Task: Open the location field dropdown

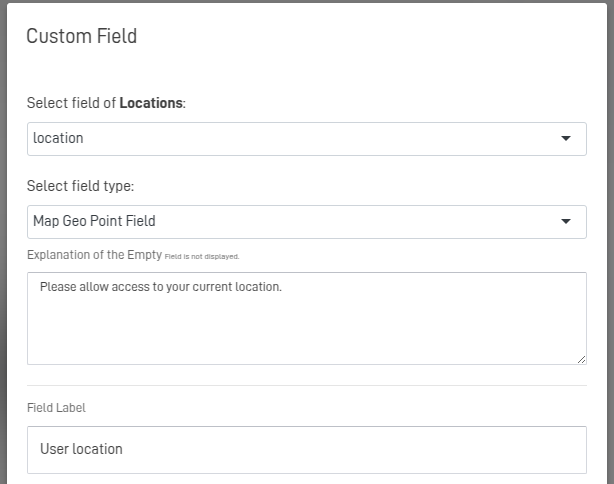Action: pos(306,139)
